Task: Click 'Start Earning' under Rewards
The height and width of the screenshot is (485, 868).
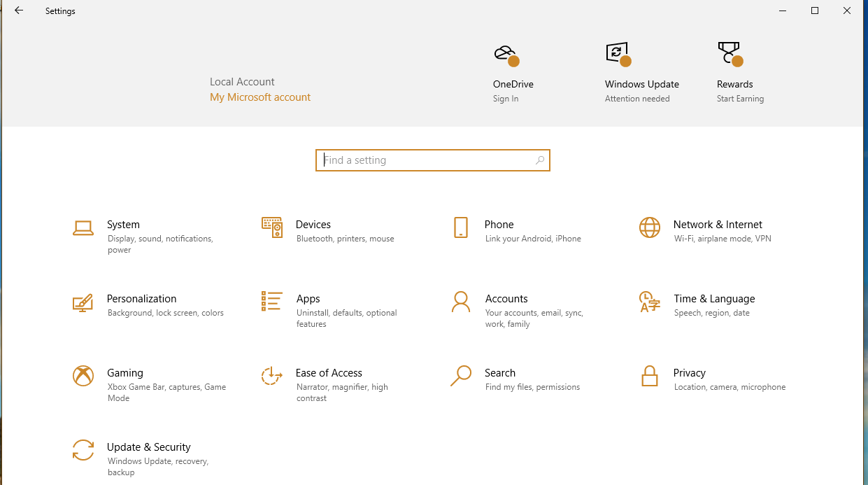Action: (740, 99)
